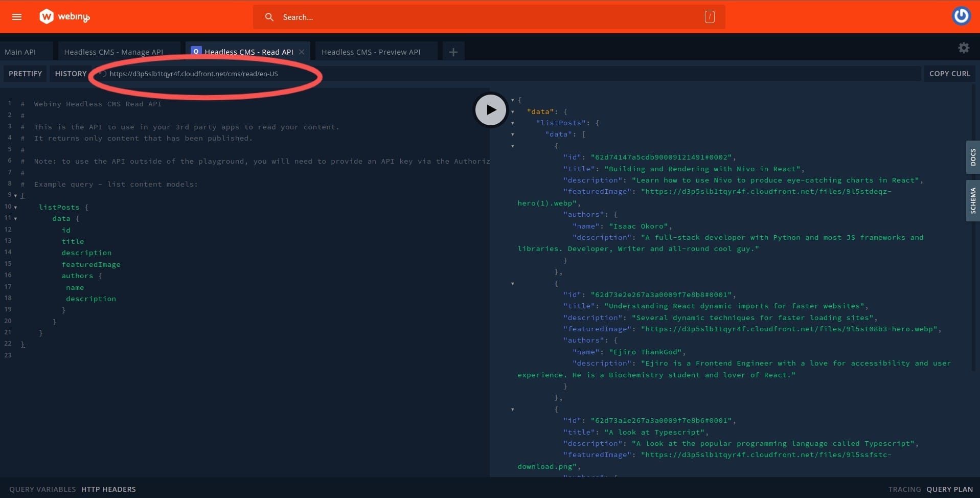
Task: Open the hamburger navigation menu
Action: coord(17,16)
